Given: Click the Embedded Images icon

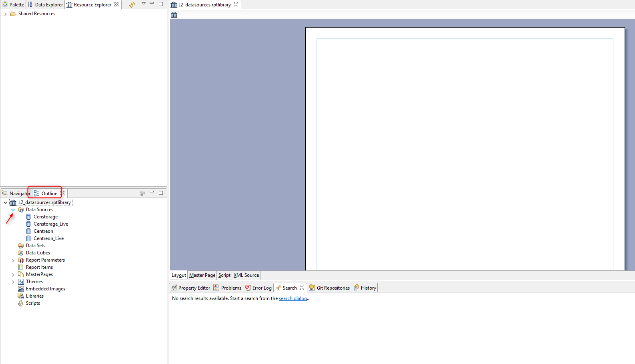Looking at the screenshot, I should (21, 289).
